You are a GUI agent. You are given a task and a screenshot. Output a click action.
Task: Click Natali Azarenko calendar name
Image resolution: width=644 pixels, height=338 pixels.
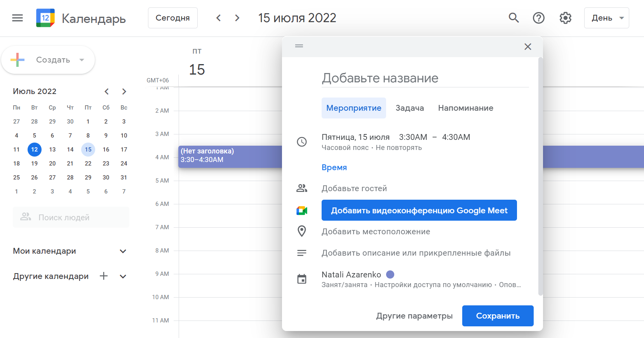click(x=351, y=275)
